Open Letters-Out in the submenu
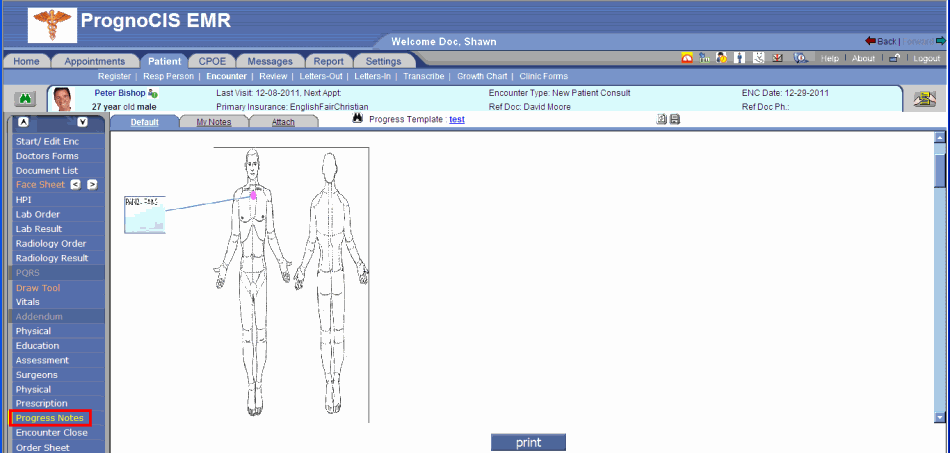 click(321, 76)
